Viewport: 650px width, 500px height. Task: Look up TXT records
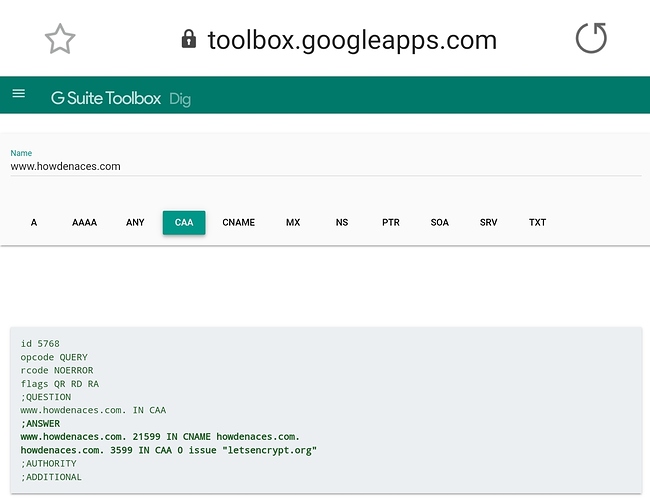pyautogui.click(x=538, y=223)
